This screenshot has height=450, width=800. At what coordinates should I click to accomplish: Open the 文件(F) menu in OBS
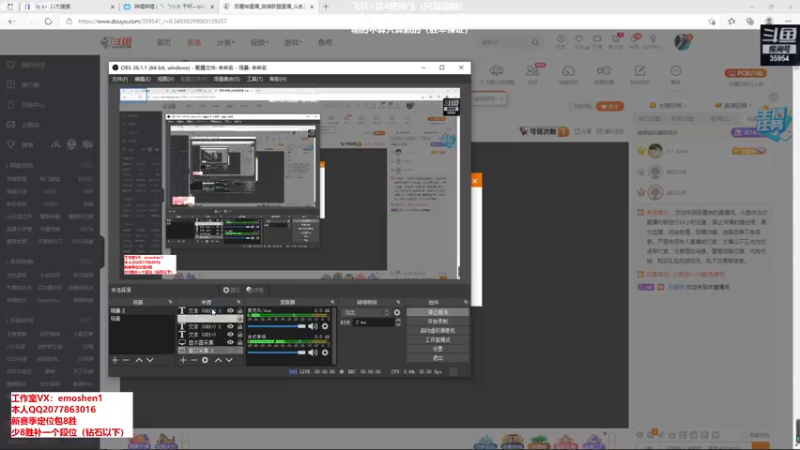pyautogui.click(x=119, y=79)
